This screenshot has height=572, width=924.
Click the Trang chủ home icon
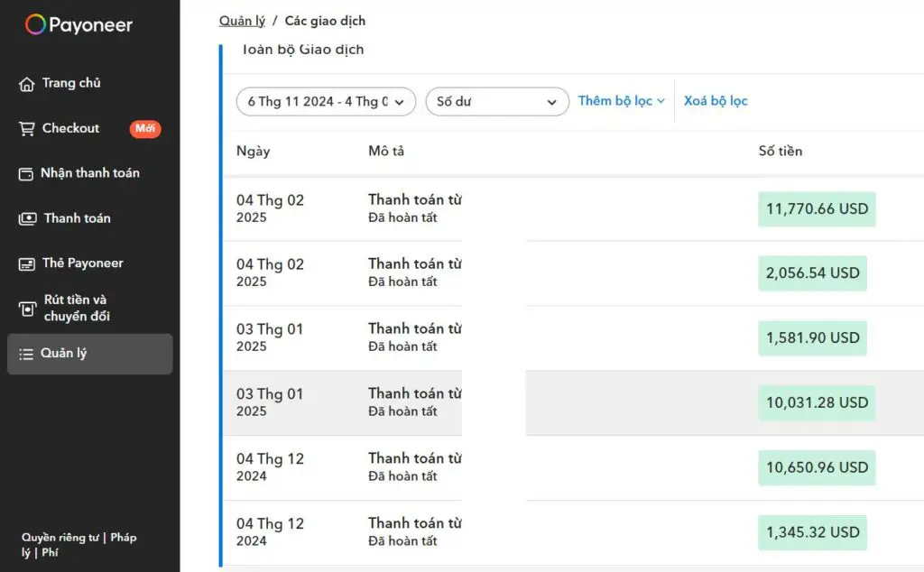coord(27,84)
